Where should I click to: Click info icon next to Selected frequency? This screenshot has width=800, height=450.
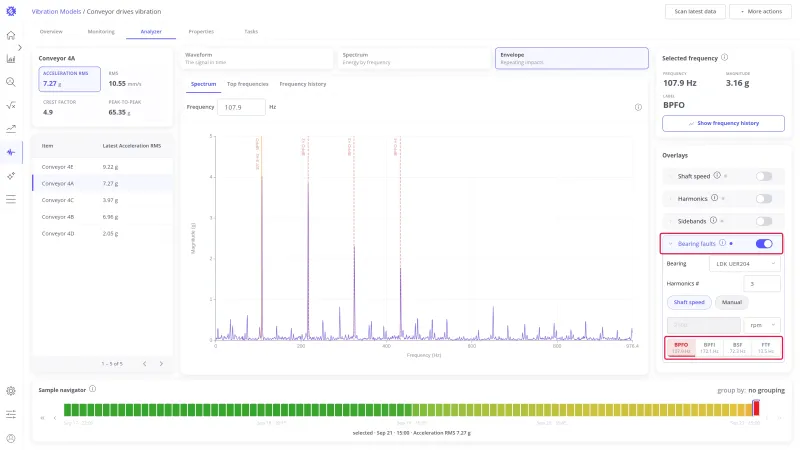[x=724, y=58]
